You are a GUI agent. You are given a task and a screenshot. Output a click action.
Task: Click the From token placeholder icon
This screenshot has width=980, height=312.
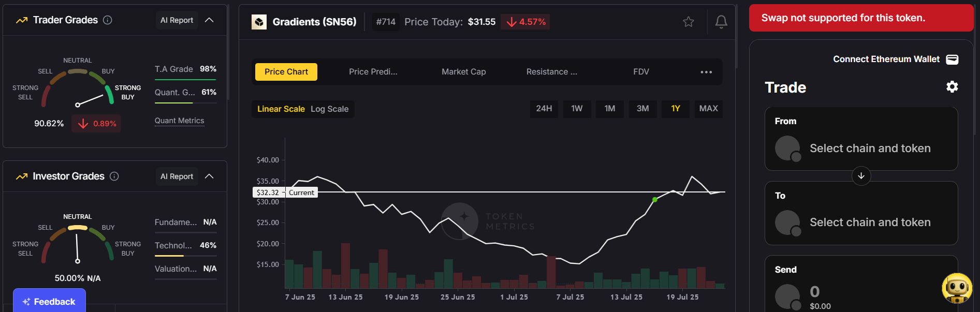(788, 148)
